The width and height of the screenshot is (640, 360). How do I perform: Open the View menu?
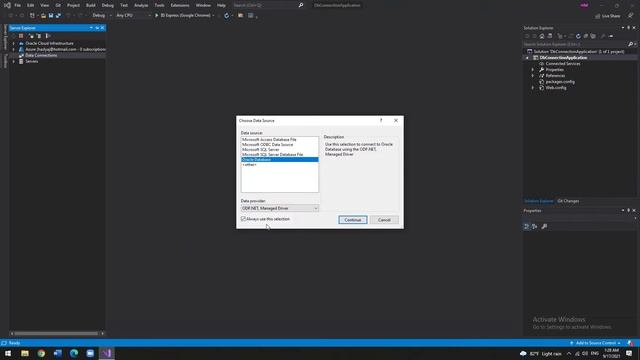click(x=44, y=5)
